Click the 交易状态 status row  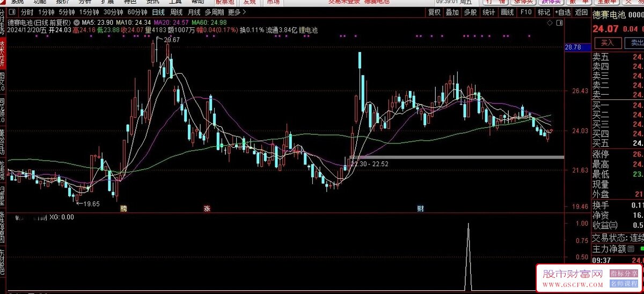click(618, 238)
